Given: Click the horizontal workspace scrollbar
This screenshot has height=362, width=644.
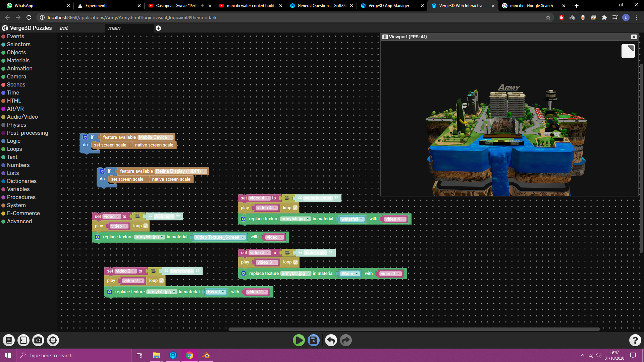Looking at the screenshot, I should 414,329.
